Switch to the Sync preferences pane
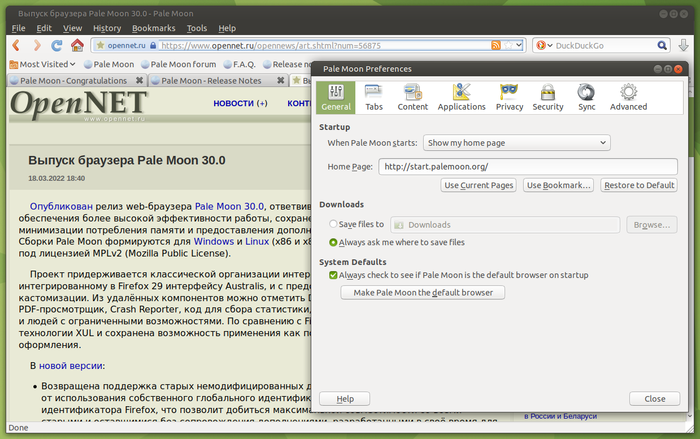The width and height of the screenshot is (700, 439). point(586,96)
